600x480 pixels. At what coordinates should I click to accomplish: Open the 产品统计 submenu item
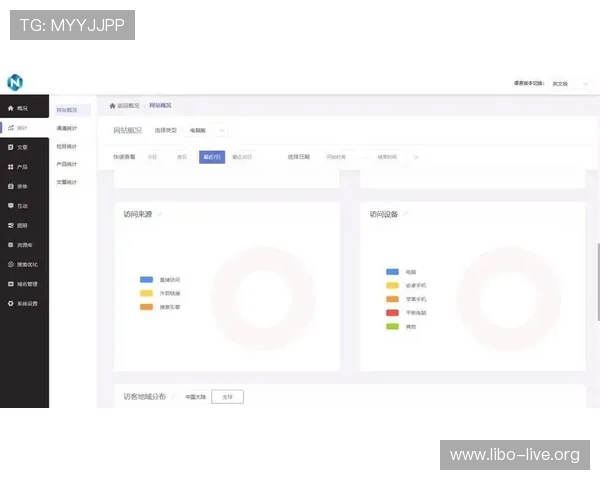(x=67, y=164)
